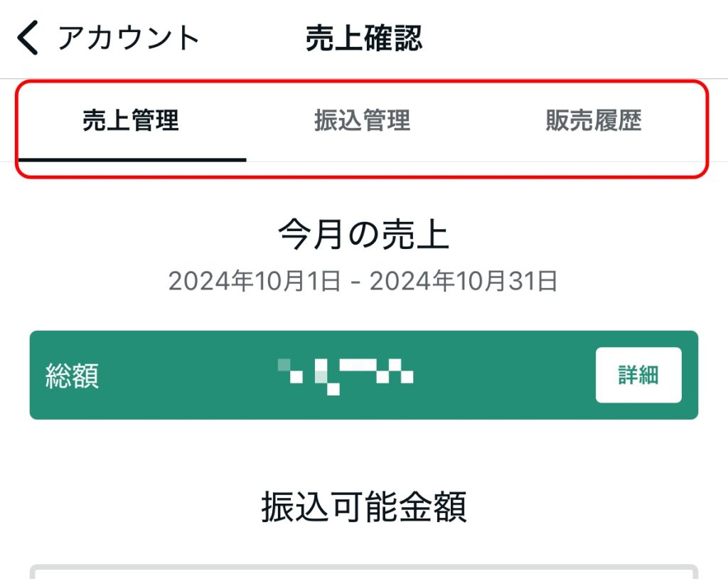Click the 2024年10月 date range text

(x=363, y=281)
